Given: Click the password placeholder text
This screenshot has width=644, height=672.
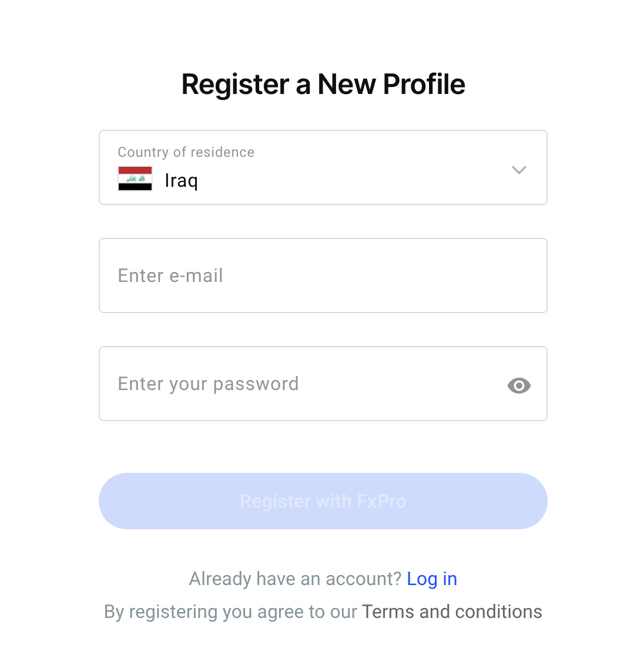Looking at the screenshot, I should (208, 384).
